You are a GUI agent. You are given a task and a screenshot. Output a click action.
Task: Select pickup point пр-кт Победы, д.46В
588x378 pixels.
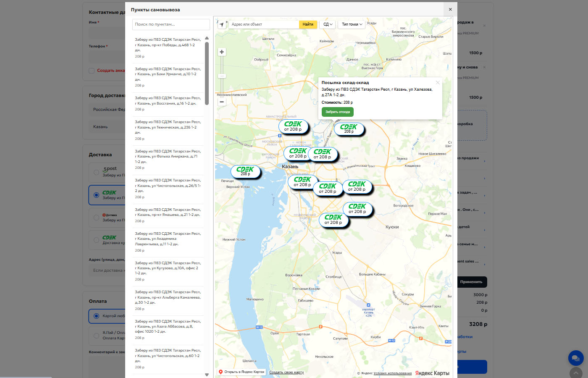click(168, 48)
